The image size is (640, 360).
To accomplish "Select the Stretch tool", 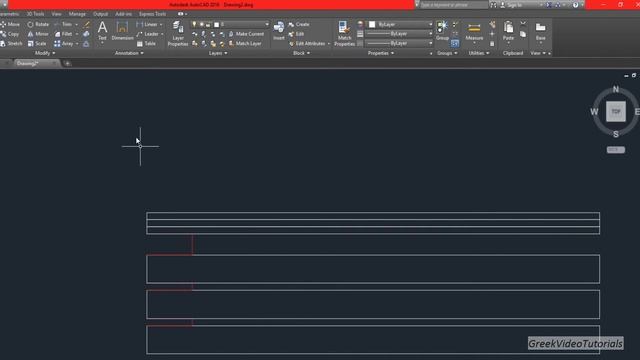I will click(x=11, y=43).
